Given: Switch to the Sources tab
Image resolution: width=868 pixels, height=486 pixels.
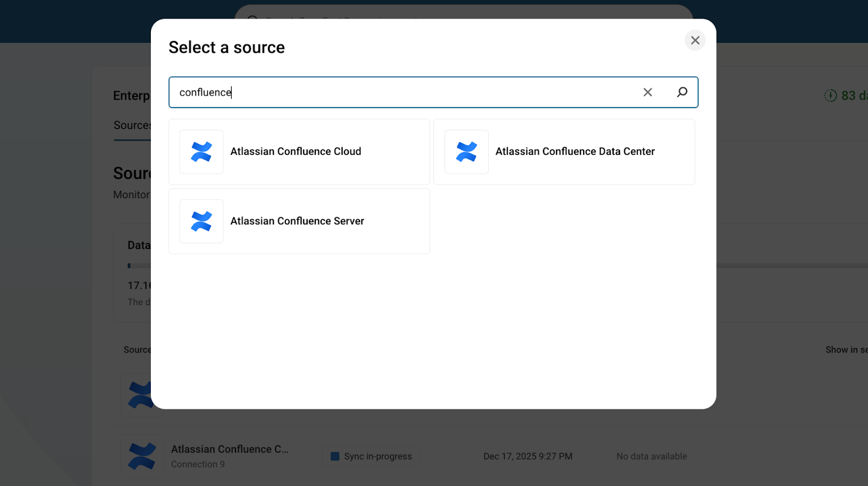Looking at the screenshot, I should [x=132, y=125].
